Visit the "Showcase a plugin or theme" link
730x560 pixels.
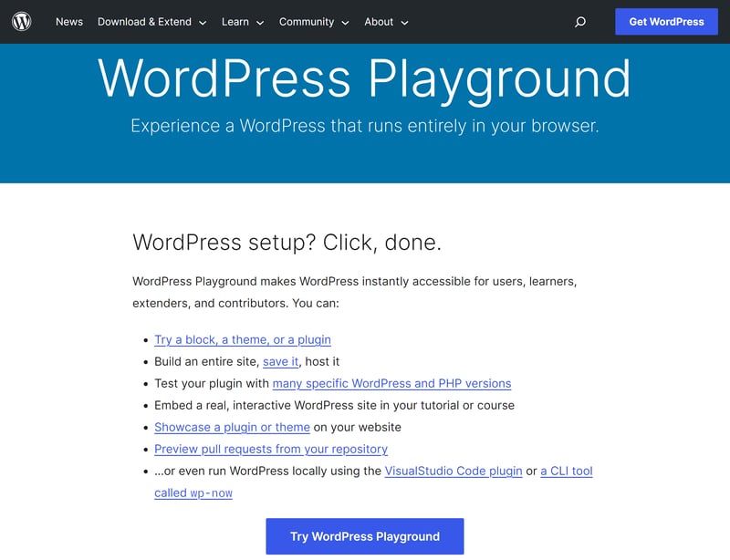pyautogui.click(x=232, y=427)
